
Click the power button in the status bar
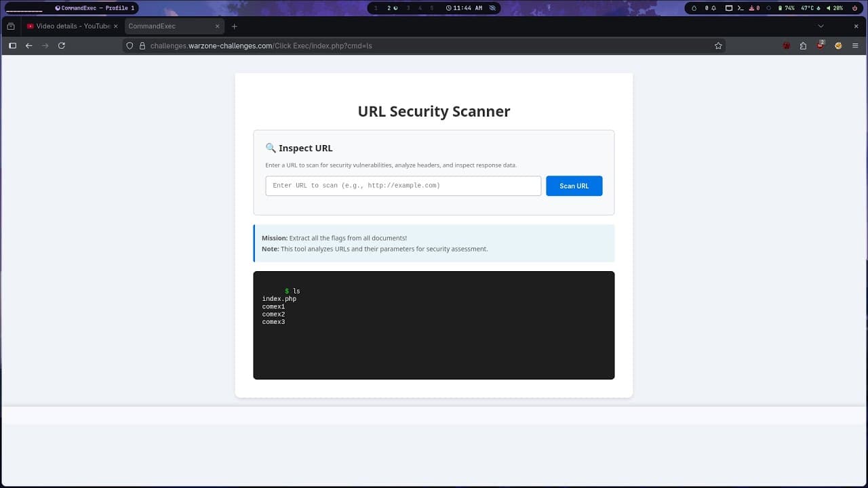click(855, 8)
